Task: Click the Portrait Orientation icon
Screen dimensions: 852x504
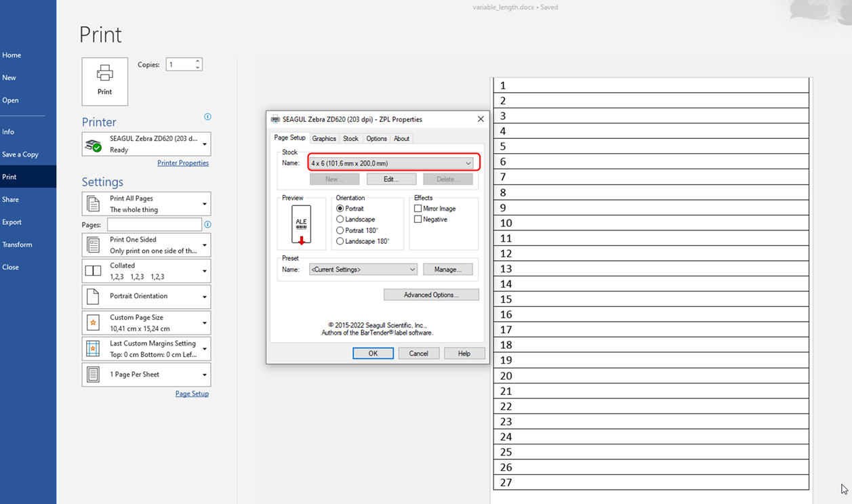Action: click(93, 296)
